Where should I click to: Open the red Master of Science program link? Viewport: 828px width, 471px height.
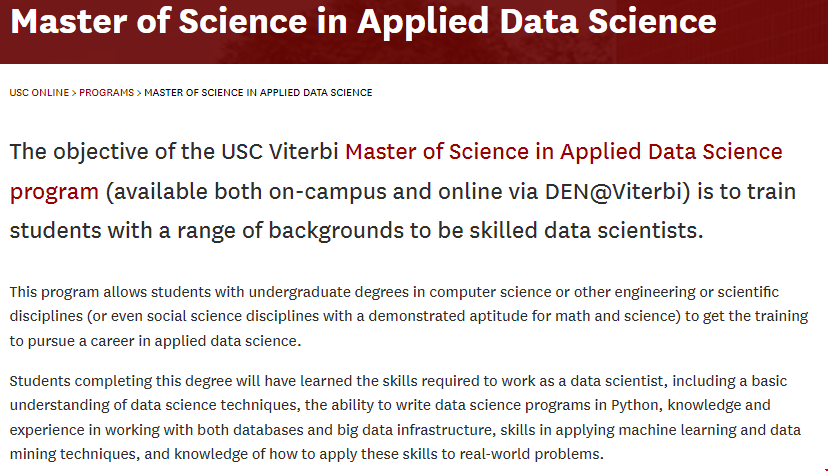point(564,152)
